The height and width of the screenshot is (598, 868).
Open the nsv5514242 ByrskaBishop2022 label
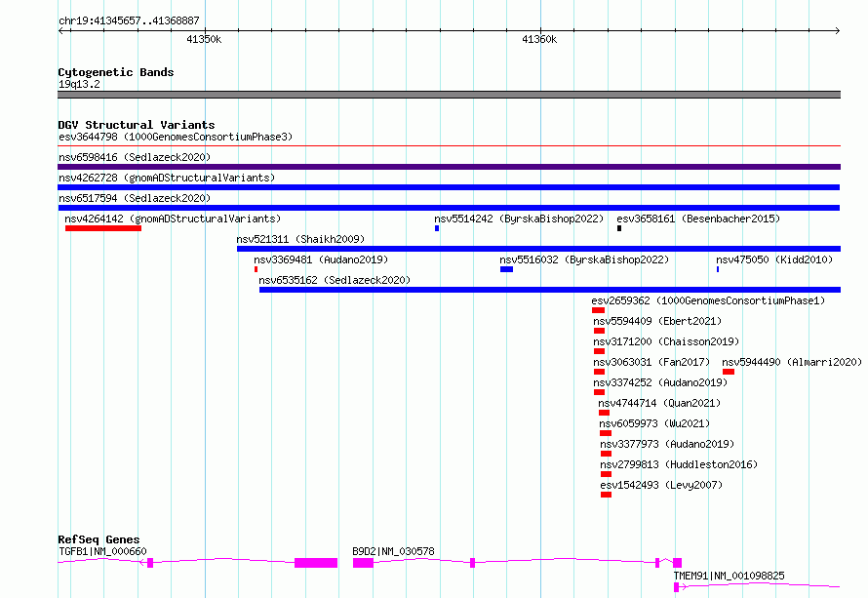tap(519, 219)
